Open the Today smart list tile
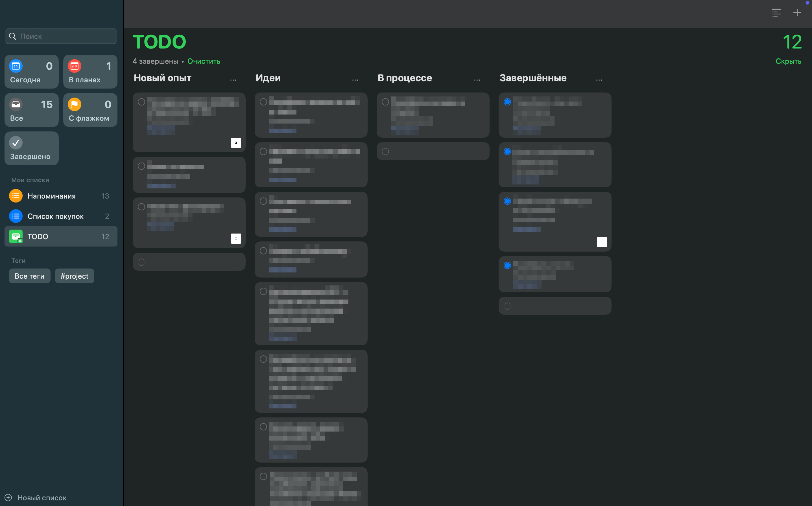 point(32,72)
